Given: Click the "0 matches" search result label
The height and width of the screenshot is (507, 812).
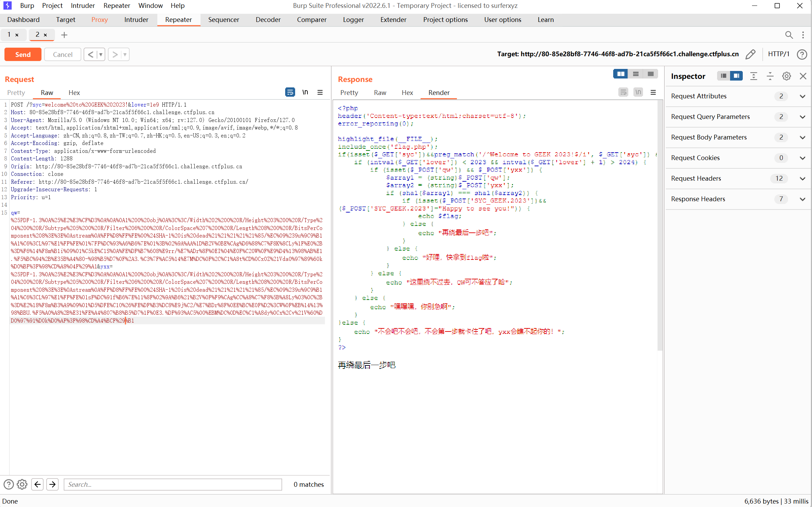Looking at the screenshot, I should (x=308, y=484).
